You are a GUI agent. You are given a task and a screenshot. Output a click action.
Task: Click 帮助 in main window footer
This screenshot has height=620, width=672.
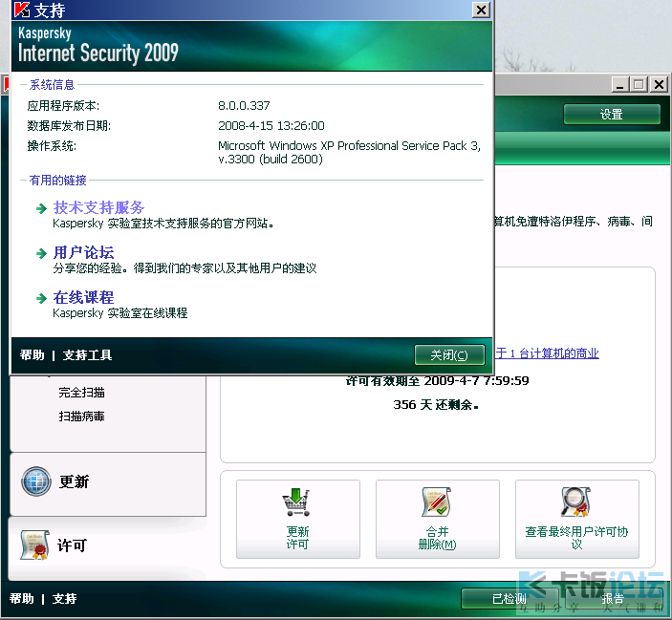[22, 599]
